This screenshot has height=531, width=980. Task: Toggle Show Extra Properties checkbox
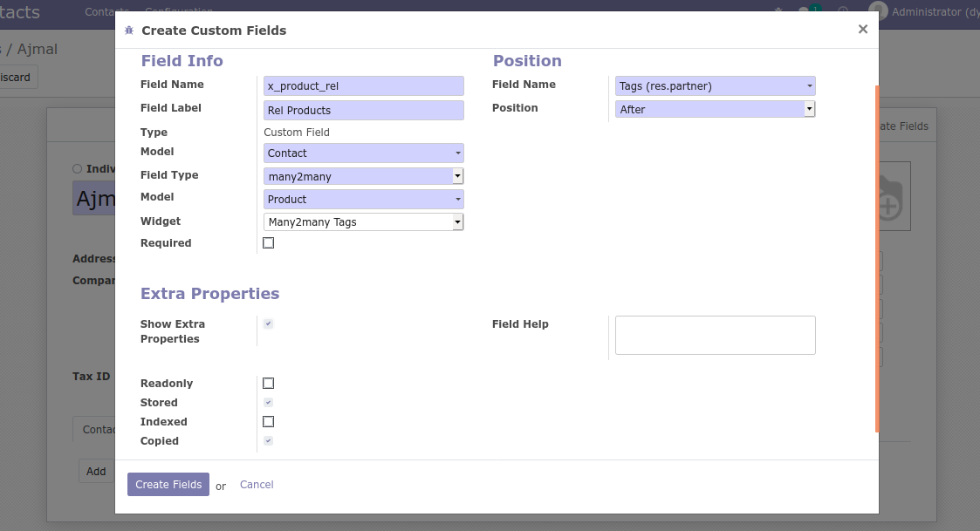click(268, 324)
